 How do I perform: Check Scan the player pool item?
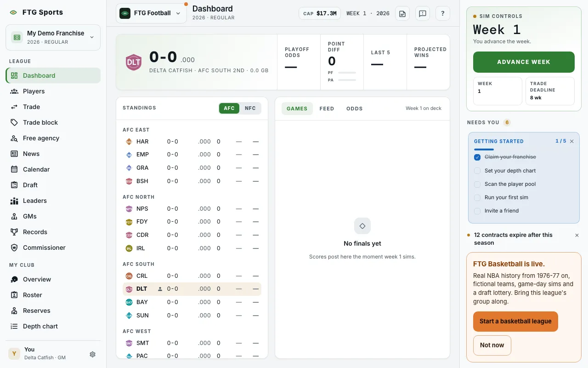477,184
